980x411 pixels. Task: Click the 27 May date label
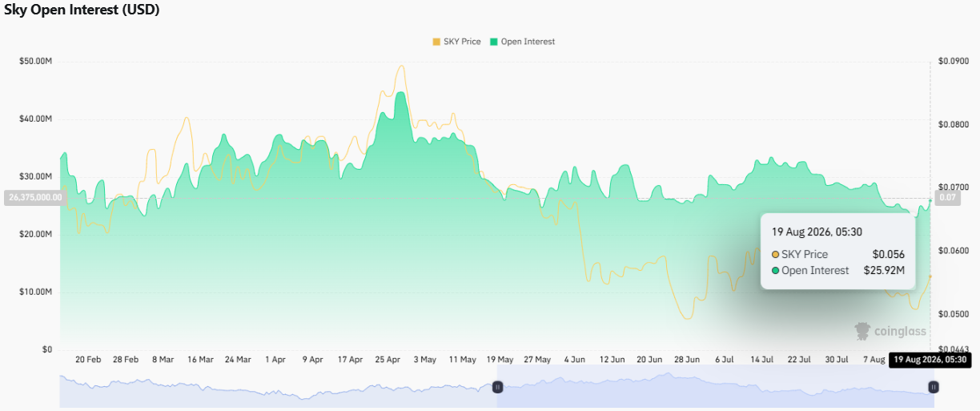[x=537, y=360]
